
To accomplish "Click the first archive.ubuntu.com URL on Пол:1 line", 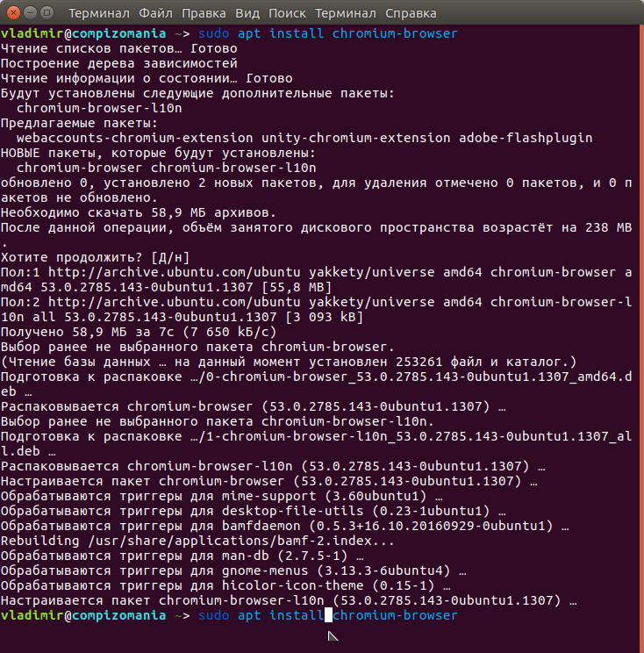I will point(174,272).
